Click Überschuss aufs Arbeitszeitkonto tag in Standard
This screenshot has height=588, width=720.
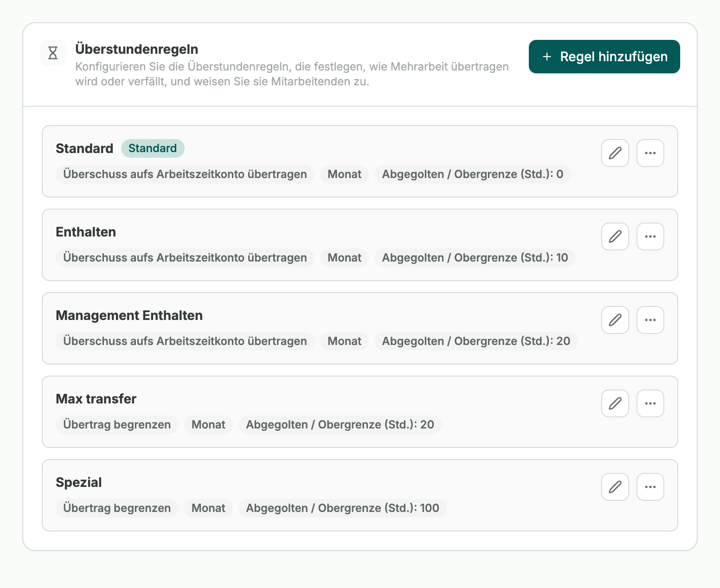pyautogui.click(x=185, y=174)
